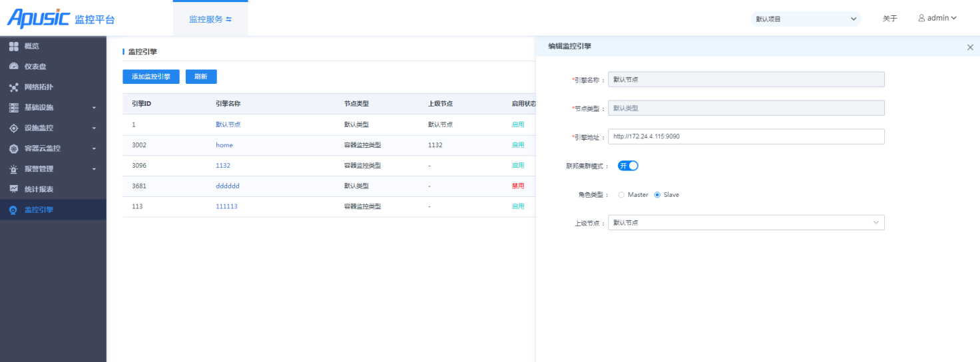The width and height of the screenshot is (980, 362).
Task: Click the 节点类型 column header
Action: click(x=356, y=104)
